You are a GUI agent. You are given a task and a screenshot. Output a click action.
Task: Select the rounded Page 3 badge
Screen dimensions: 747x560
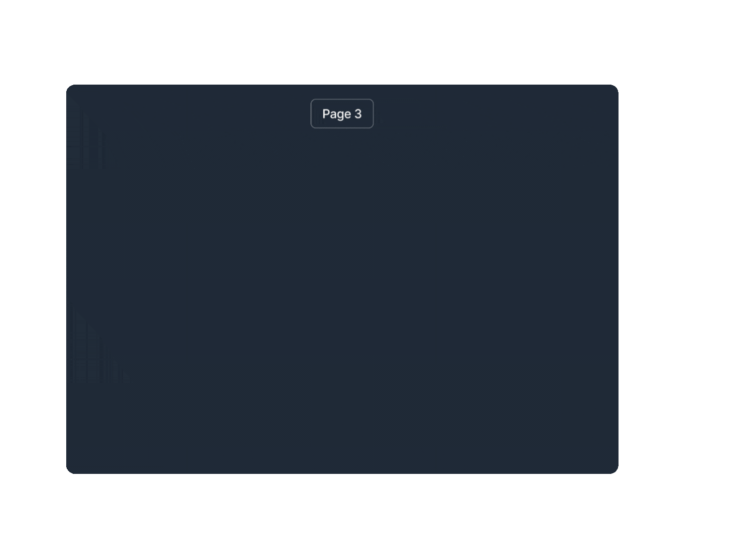tap(342, 113)
